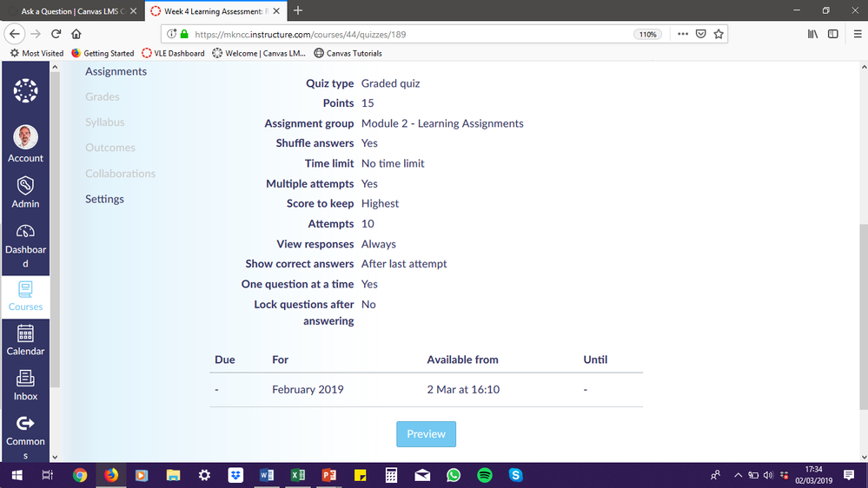Open the Courses book icon

click(x=25, y=290)
